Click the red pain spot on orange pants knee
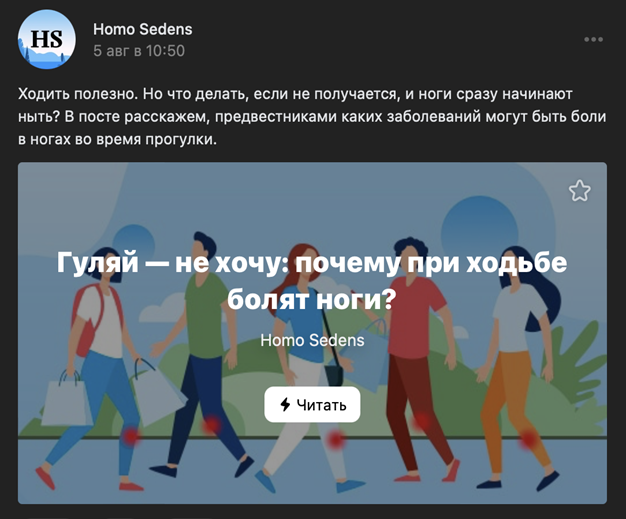626x519 pixels. [528, 438]
